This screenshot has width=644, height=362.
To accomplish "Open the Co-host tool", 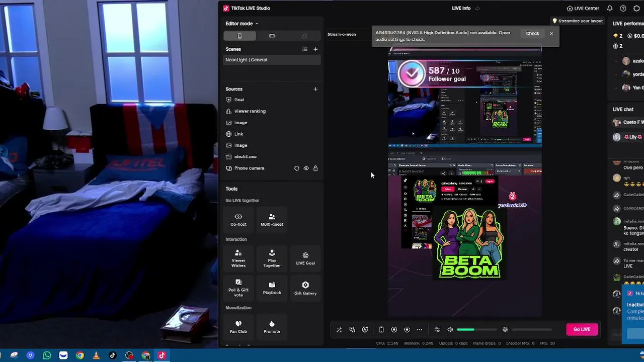I will [x=238, y=220].
